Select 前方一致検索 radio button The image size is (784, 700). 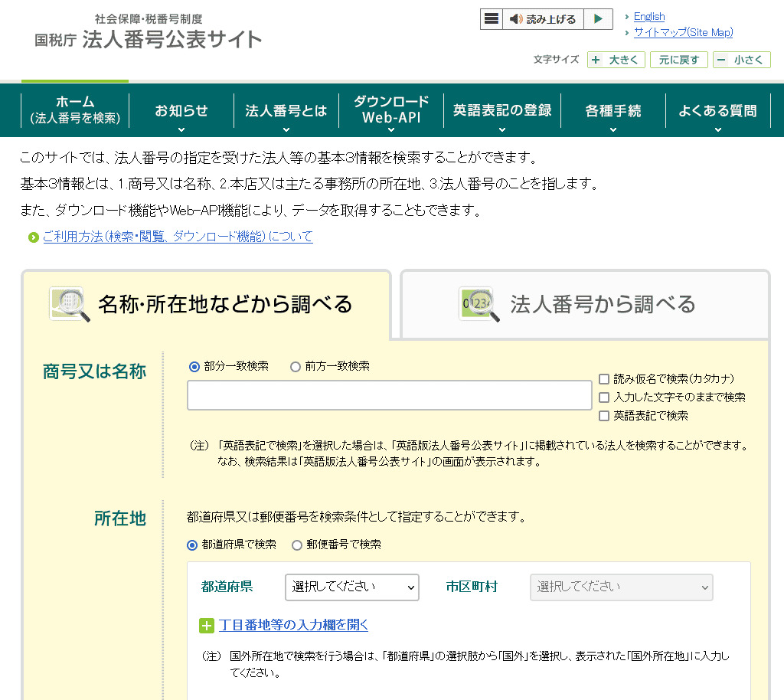click(296, 367)
